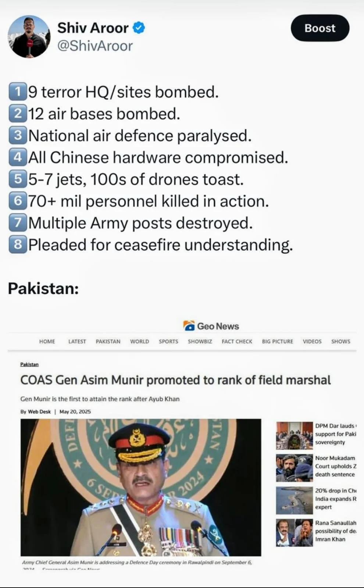
Task: Open the @ShivAroor handle link
Action: pos(95,46)
